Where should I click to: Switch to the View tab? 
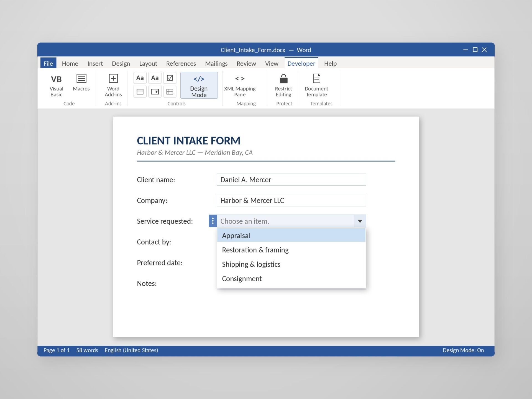[272, 63]
